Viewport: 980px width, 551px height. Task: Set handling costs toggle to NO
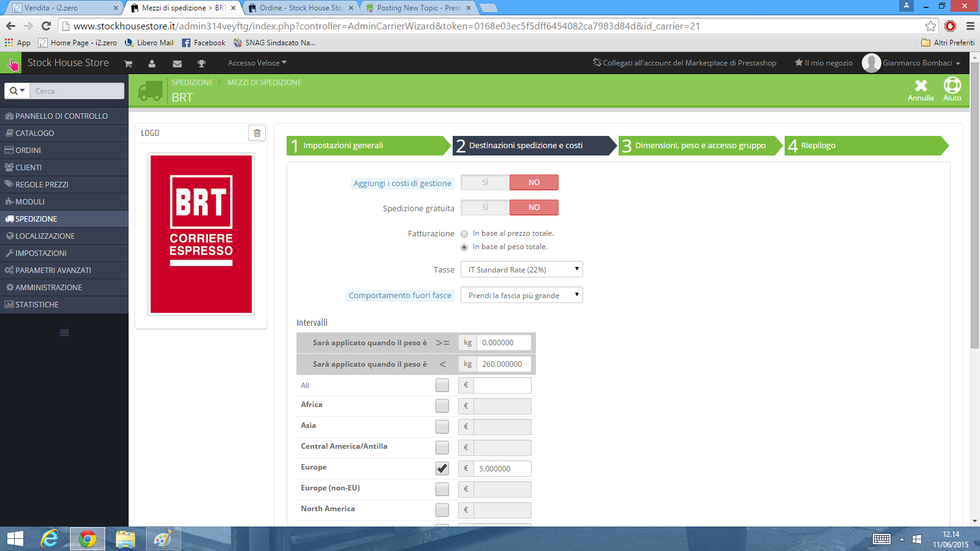(534, 182)
